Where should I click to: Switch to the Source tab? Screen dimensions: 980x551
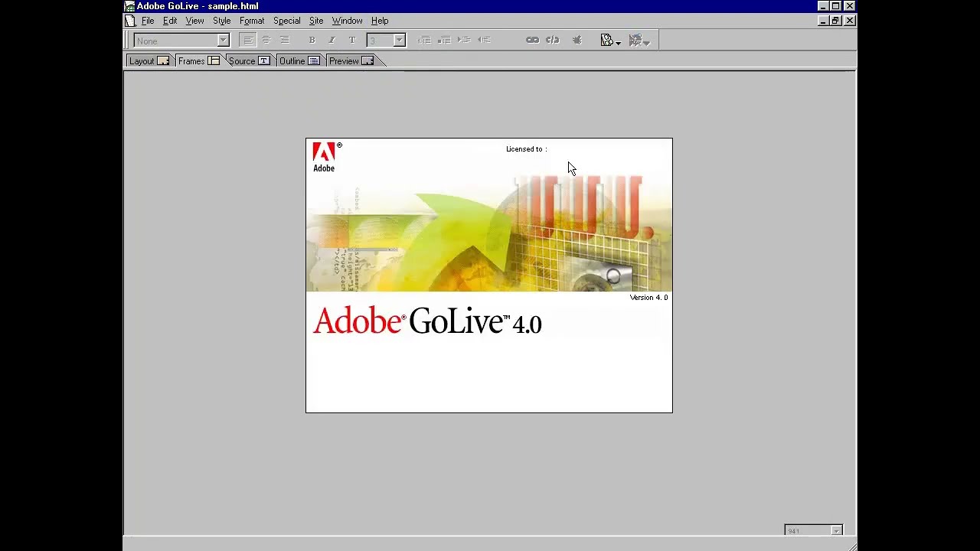coord(250,61)
